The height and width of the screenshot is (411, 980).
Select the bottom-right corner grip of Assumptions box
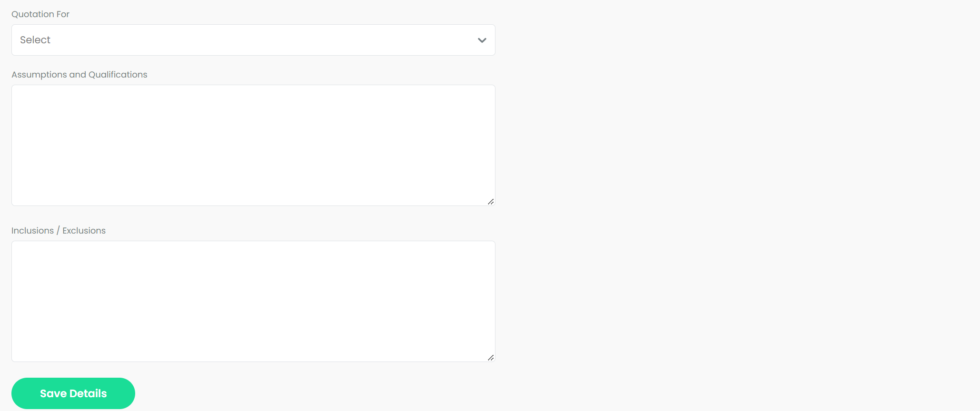[491, 202]
